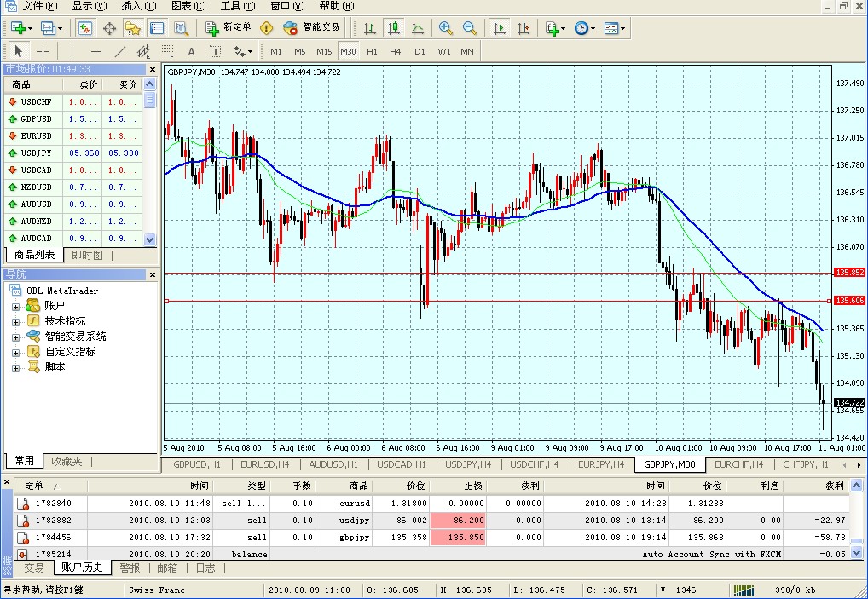Screen dimensions: 868x599
Task: Set timeframe to D1
Action: (x=420, y=51)
